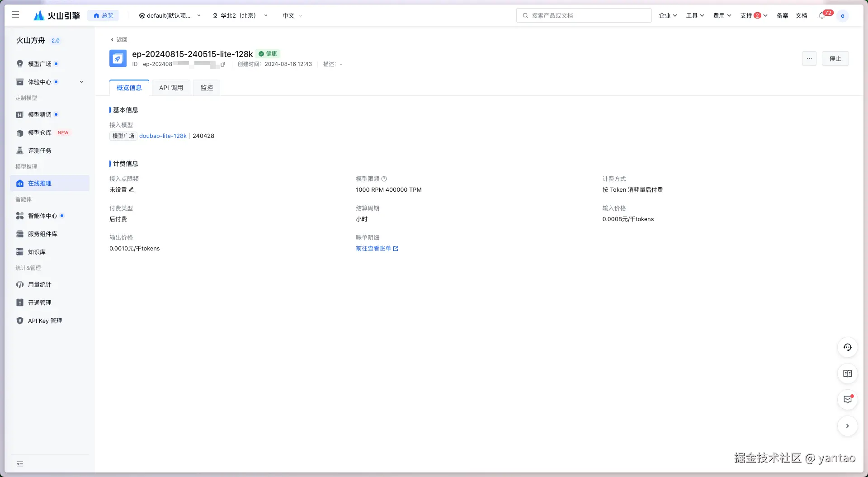The width and height of the screenshot is (868, 477).
Task: Open 智能体中心 in sidebar
Action: coord(50,216)
